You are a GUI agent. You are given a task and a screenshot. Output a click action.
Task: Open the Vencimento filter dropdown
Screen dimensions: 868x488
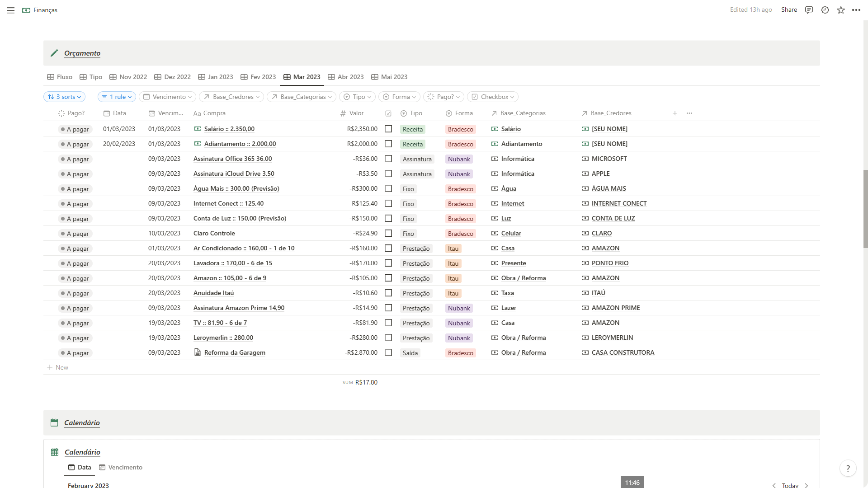167,97
